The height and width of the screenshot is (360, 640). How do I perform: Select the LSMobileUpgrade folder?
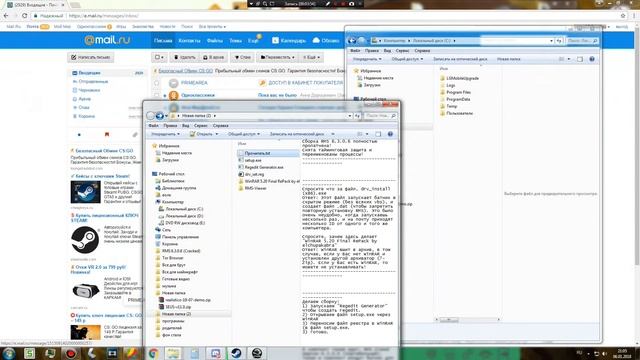click(x=459, y=78)
